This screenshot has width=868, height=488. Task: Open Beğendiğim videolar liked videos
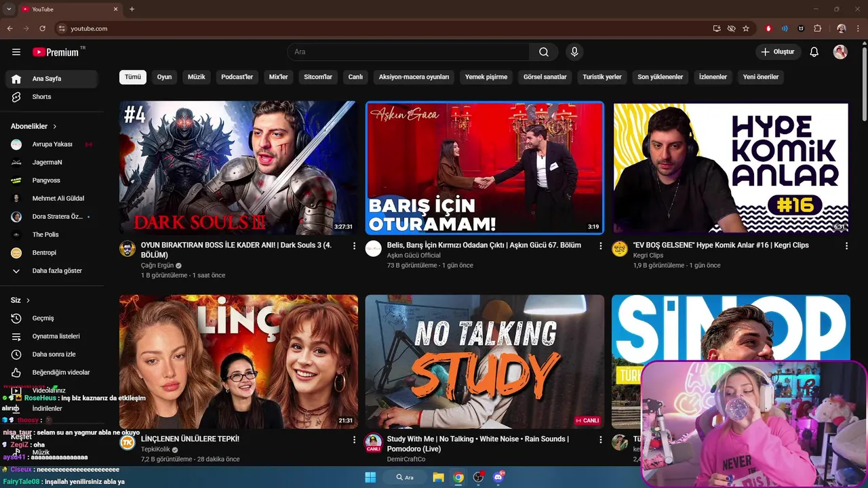tap(52, 373)
